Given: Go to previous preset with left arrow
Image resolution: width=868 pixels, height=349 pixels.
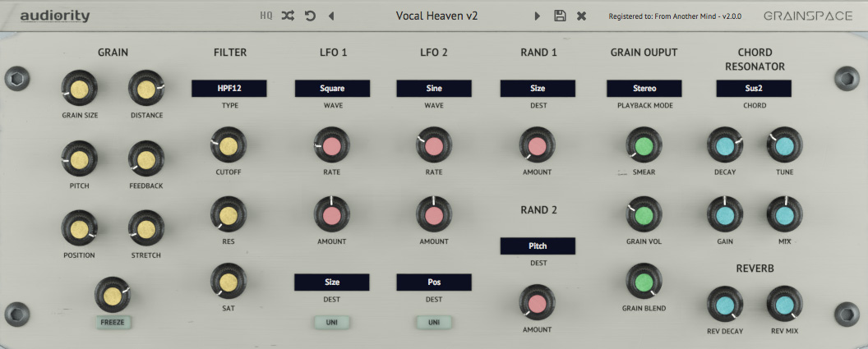Looking at the screenshot, I should (331, 16).
